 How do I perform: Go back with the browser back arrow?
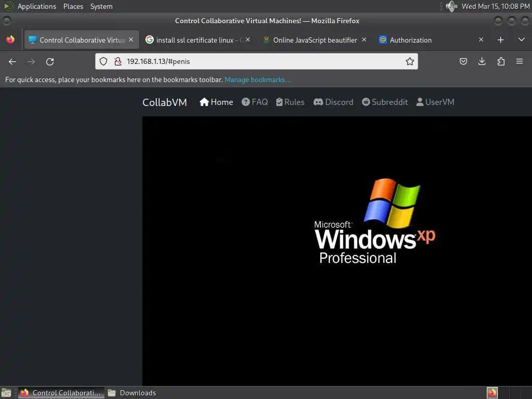click(12, 62)
